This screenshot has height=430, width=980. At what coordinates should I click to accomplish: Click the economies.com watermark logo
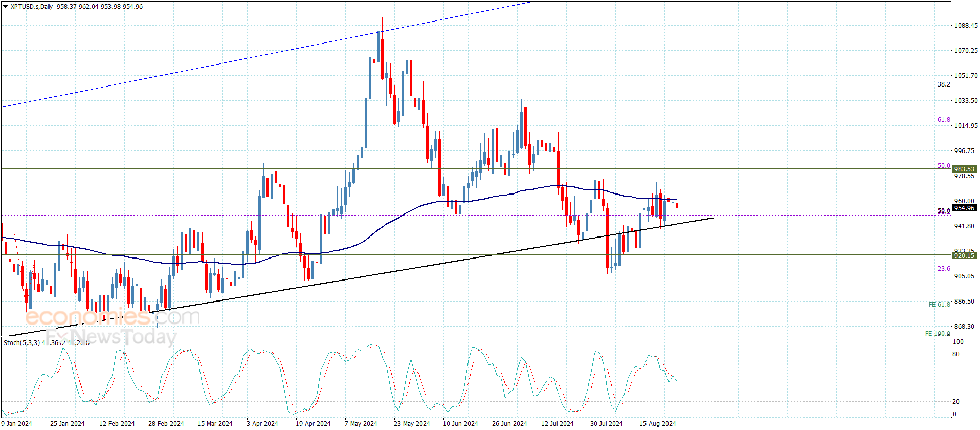[x=113, y=317]
